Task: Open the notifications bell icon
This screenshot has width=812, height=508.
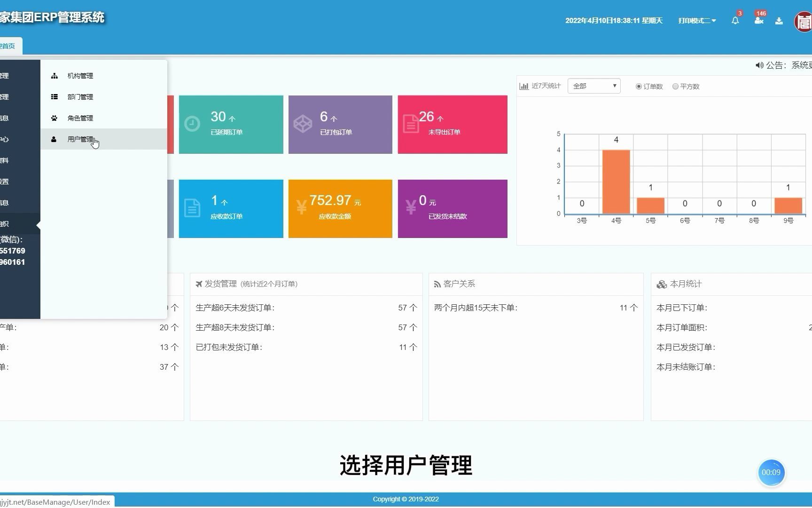Action: [x=735, y=20]
